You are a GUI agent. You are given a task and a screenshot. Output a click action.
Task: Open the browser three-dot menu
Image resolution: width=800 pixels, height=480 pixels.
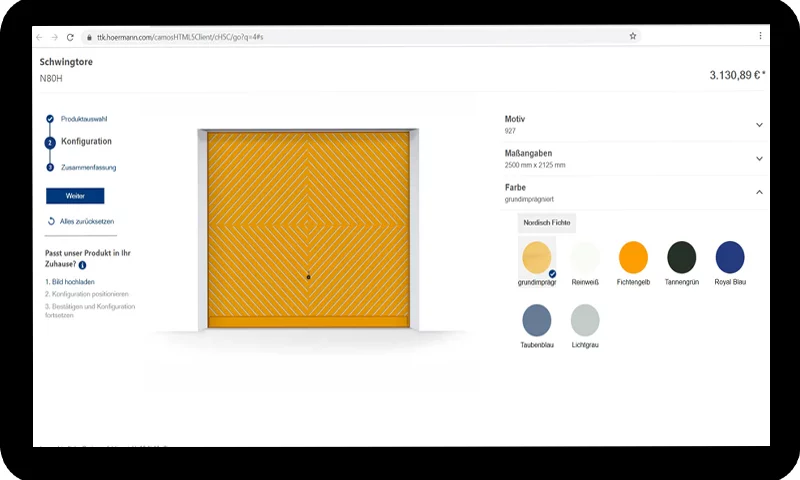[760, 36]
